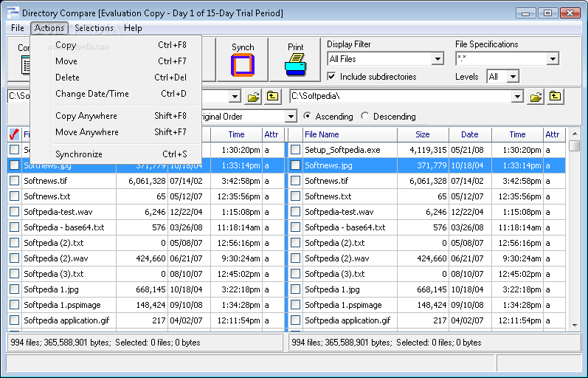Go up one level in right directory
Image resolution: width=588 pixels, height=378 pixels.
tap(555, 97)
